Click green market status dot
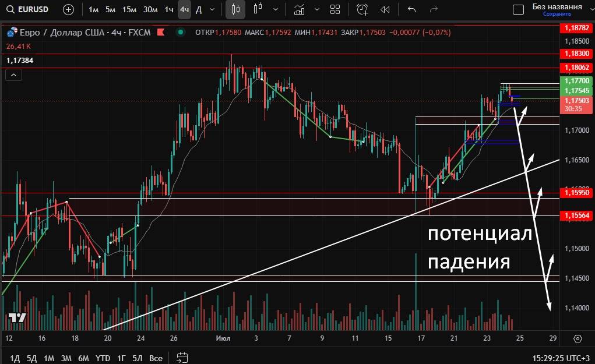Screen dimensions: 595x364 181,32
